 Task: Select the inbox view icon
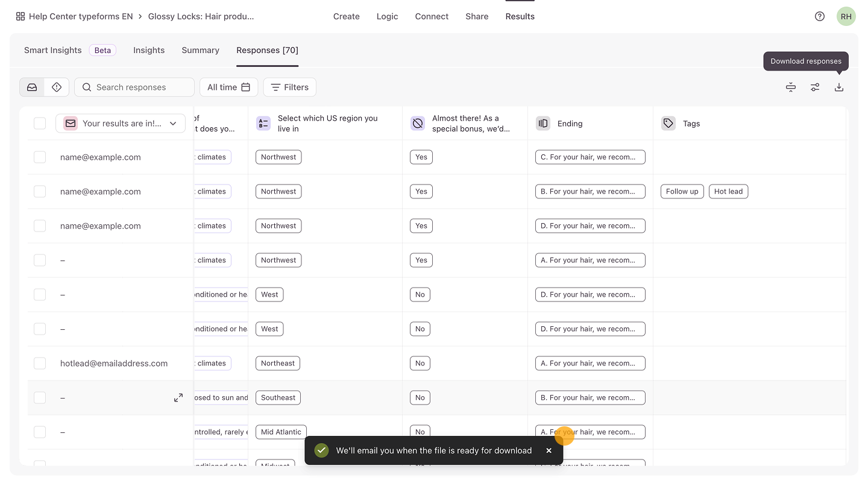32,87
